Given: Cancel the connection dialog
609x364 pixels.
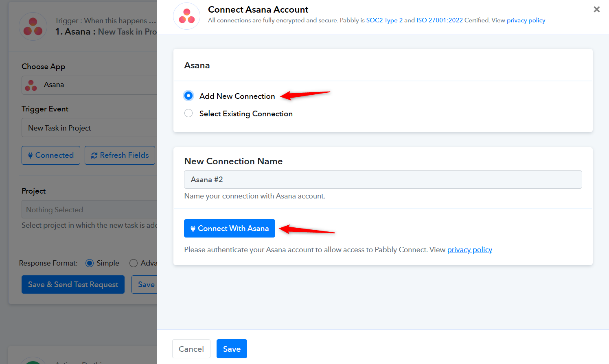Looking at the screenshot, I should click(191, 349).
